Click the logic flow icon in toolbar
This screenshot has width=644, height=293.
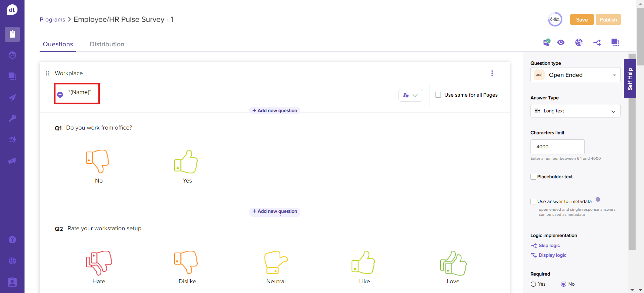coord(597,43)
